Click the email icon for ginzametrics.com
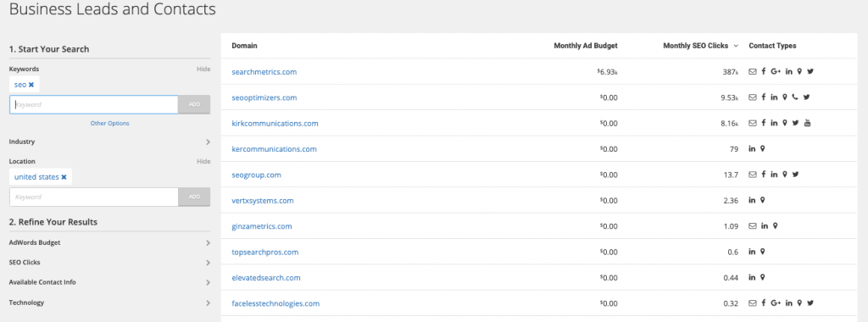868x322 pixels. click(x=753, y=225)
